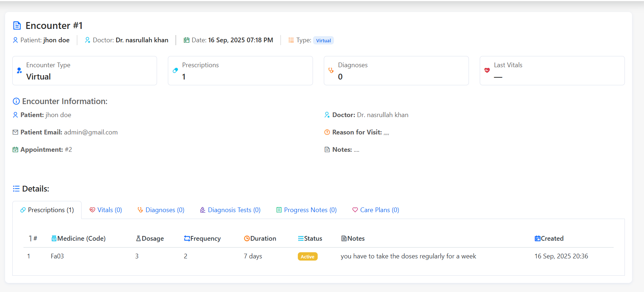The height and width of the screenshot is (292, 644).
Task: Click the Active status badge
Action: pos(308,257)
